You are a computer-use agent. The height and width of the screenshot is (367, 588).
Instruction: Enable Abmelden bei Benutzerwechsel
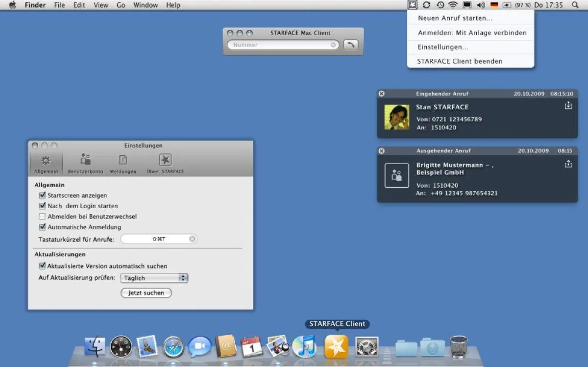pyautogui.click(x=43, y=216)
